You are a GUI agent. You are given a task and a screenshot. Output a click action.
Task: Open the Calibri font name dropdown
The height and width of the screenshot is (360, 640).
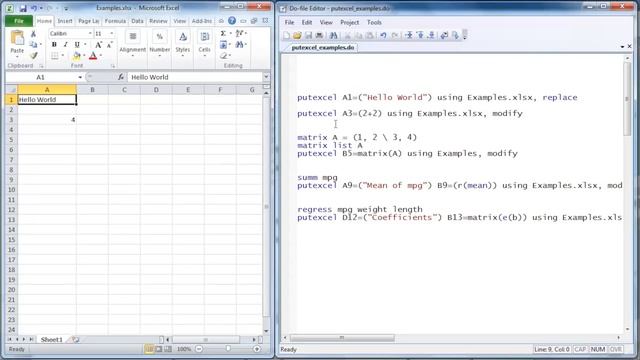coord(90,33)
